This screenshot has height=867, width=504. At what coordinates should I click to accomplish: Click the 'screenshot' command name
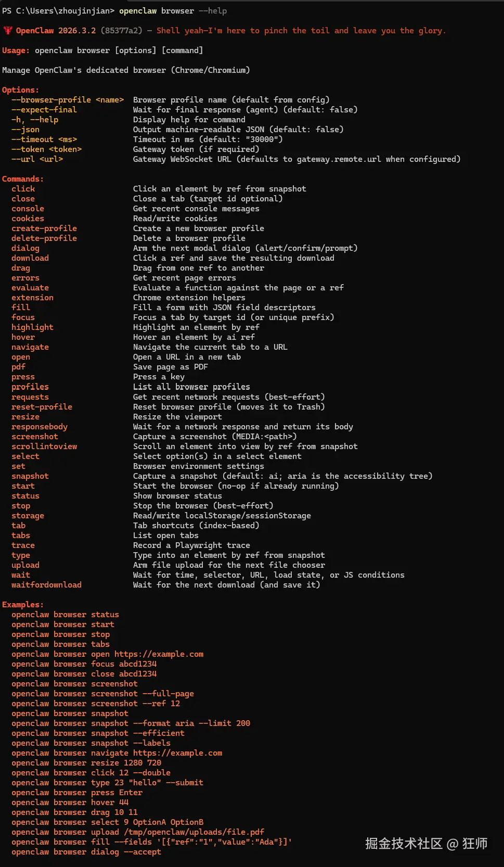(35, 437)
